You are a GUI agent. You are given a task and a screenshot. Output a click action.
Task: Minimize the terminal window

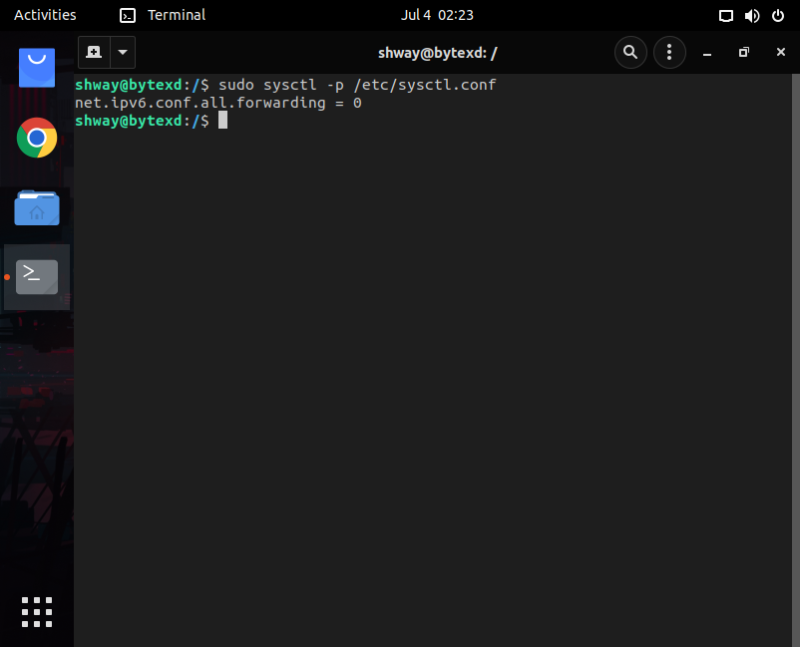click(x=707, y=52)
